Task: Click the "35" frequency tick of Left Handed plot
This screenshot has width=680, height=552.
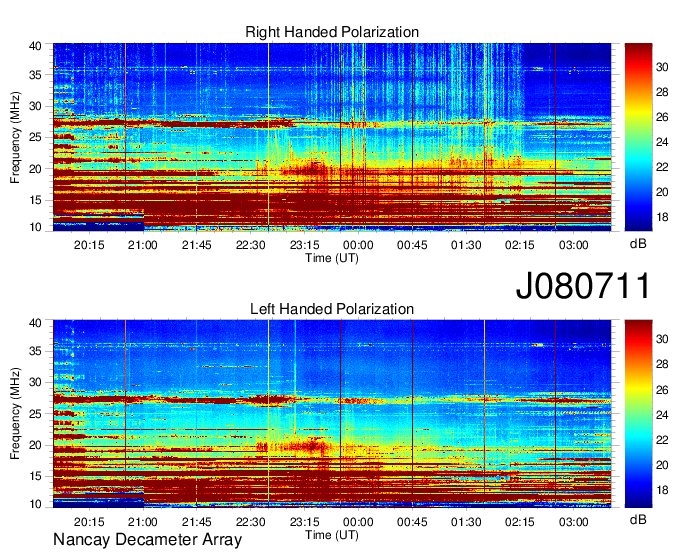Action: coord(35,351)
